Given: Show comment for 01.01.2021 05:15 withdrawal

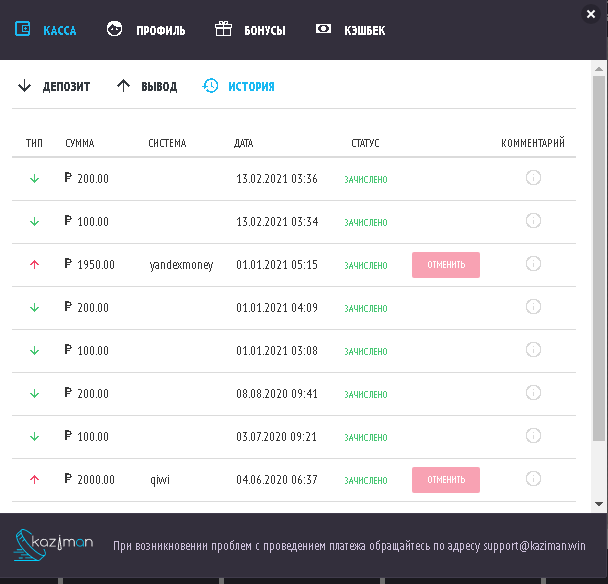Looking at the screenshot, I should tap(533, 264).
